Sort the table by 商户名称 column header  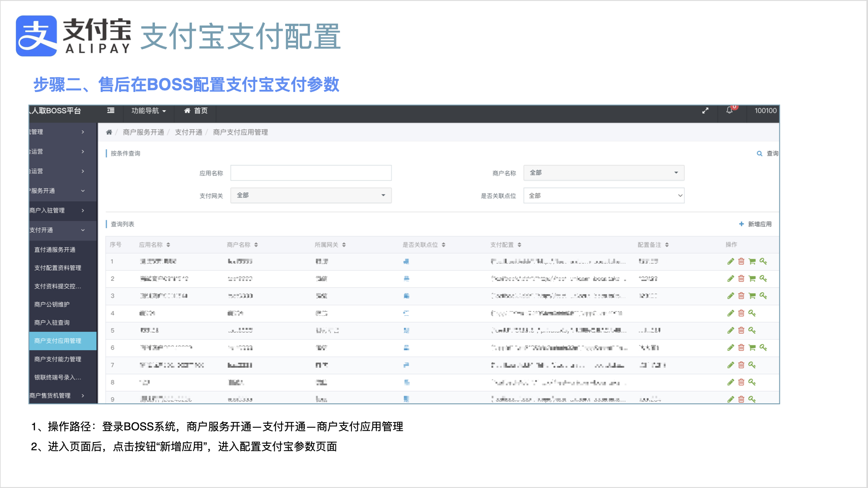pos(242,245)
